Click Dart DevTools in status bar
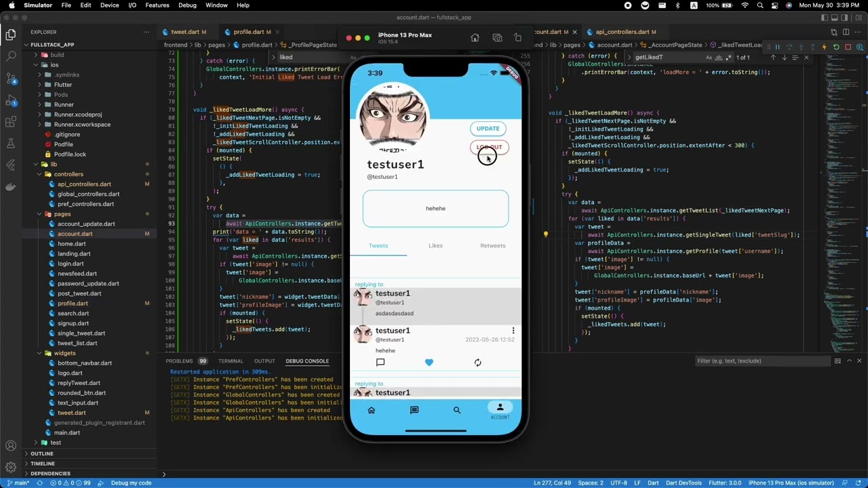 coord(683,483)
